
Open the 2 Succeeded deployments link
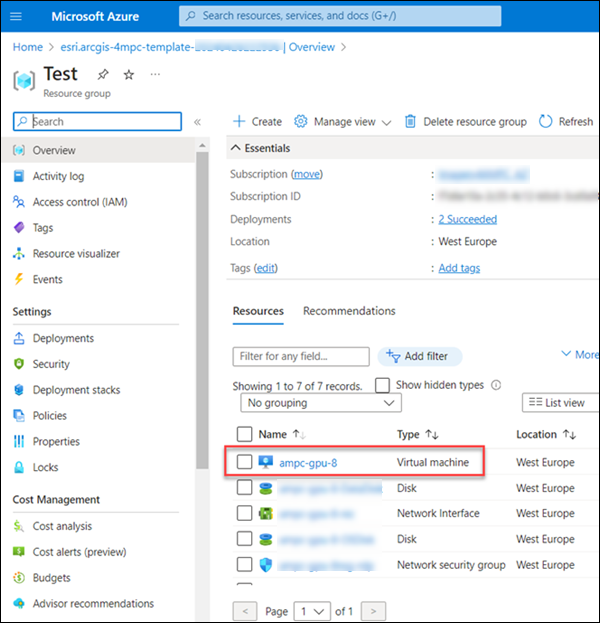pos(467,219)
